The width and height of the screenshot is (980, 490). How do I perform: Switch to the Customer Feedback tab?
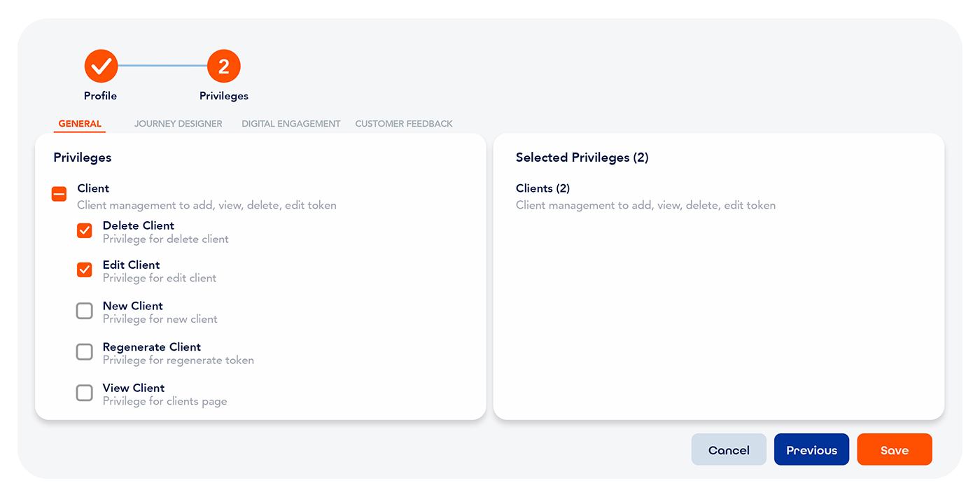pos(404,124)
